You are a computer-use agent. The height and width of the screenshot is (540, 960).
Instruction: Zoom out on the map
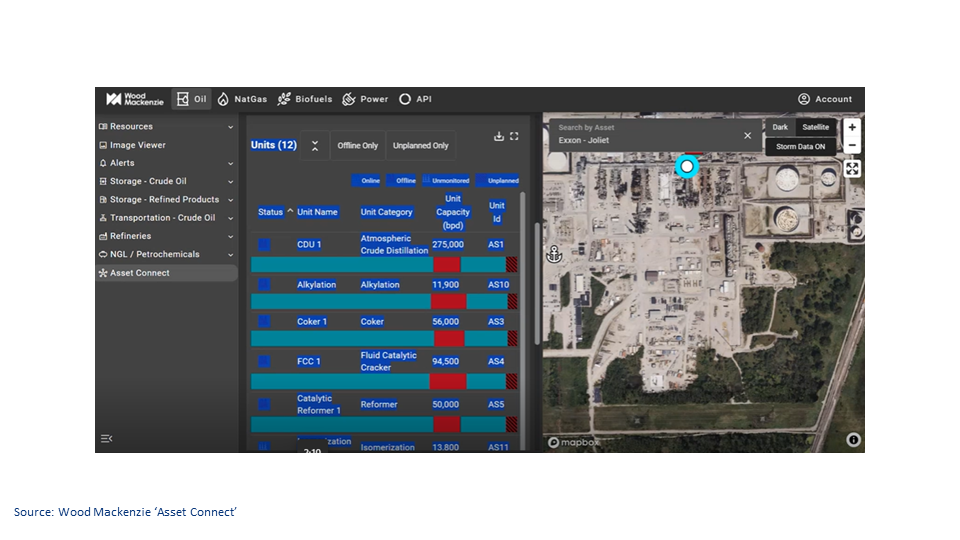pos(851,146)
